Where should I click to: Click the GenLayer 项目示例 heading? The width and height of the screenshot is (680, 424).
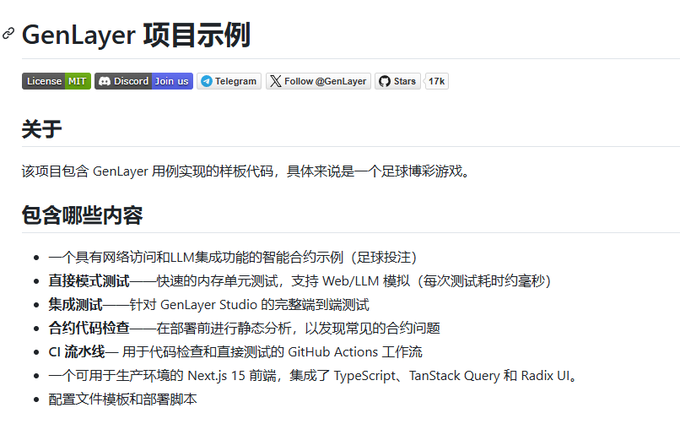pos(136,35)
